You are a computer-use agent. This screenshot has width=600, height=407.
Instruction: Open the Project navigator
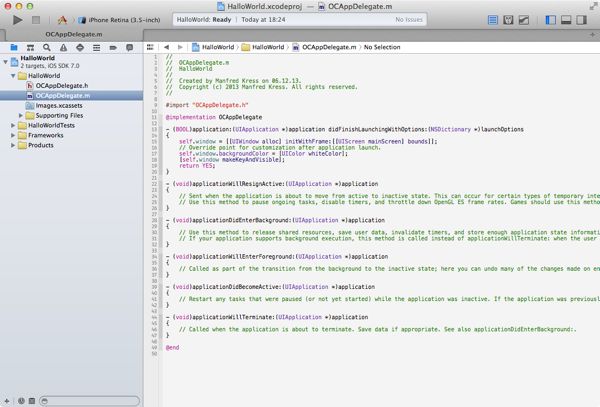point(14,47)
